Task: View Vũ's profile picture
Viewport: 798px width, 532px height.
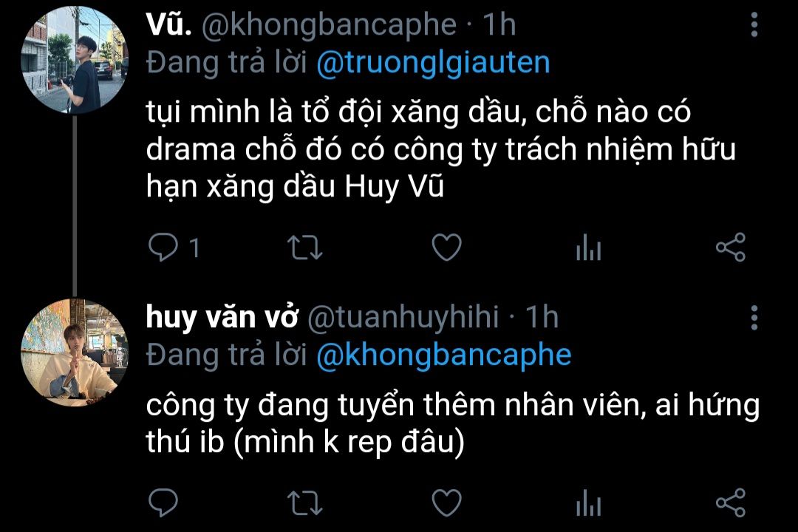Action: [x=75, y=60]
